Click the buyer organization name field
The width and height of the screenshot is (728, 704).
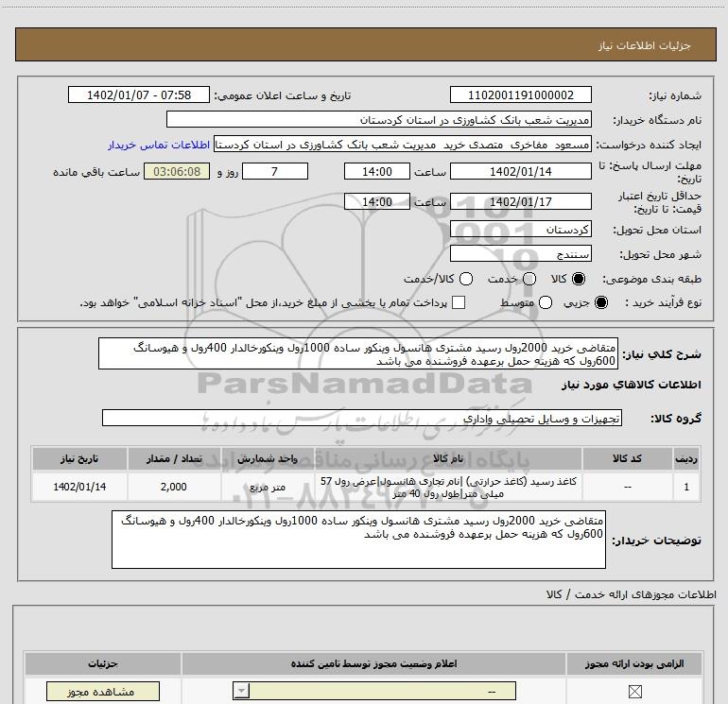(379, 120)
